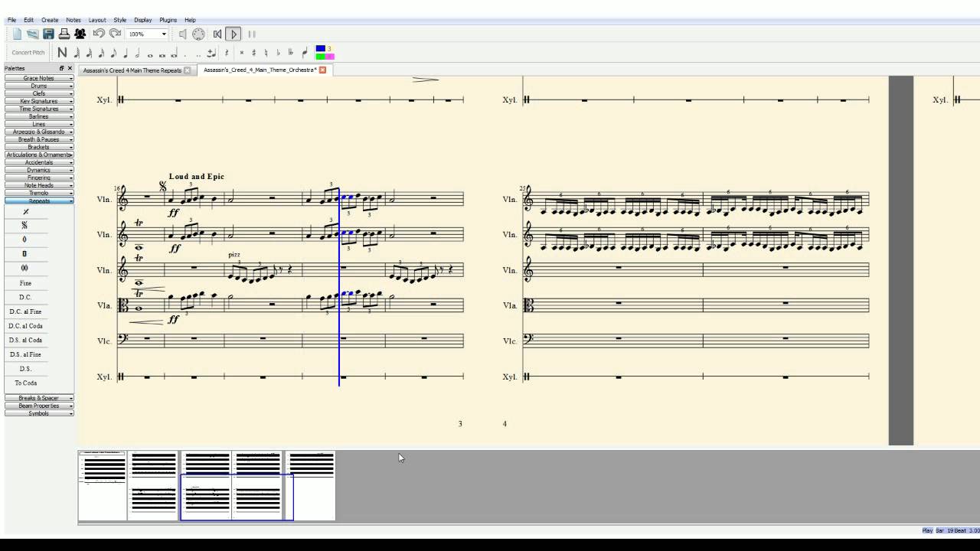Open a score file from the toolbar
The image size is (980, 551).
pyautogui.click(x=33, y=34)
